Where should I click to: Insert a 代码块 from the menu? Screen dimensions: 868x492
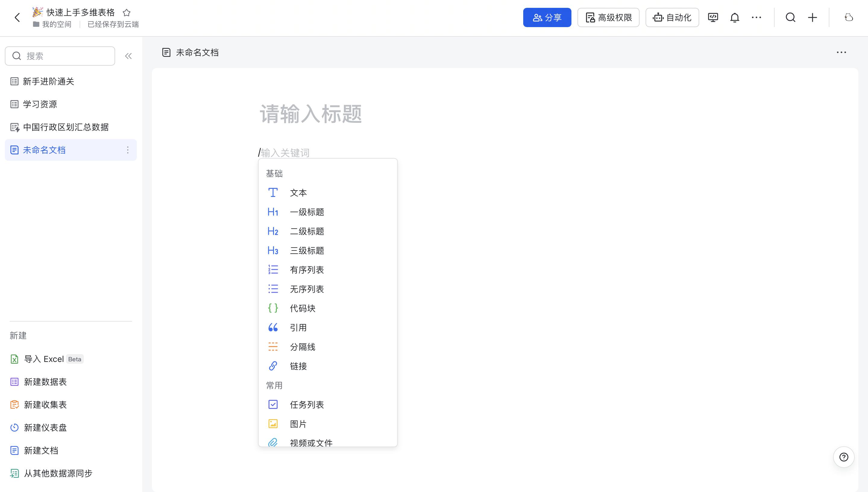[302, 308]
